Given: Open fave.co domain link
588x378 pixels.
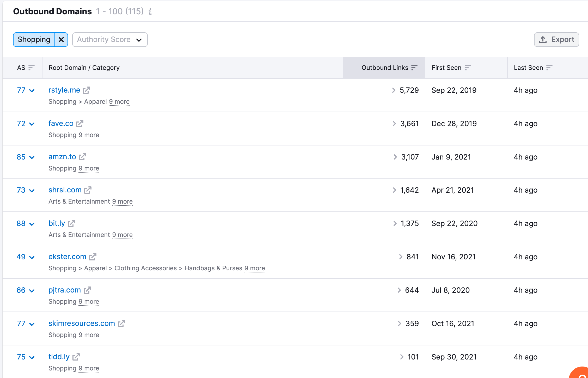Looking at the screenshot, I should pos(61,123).
